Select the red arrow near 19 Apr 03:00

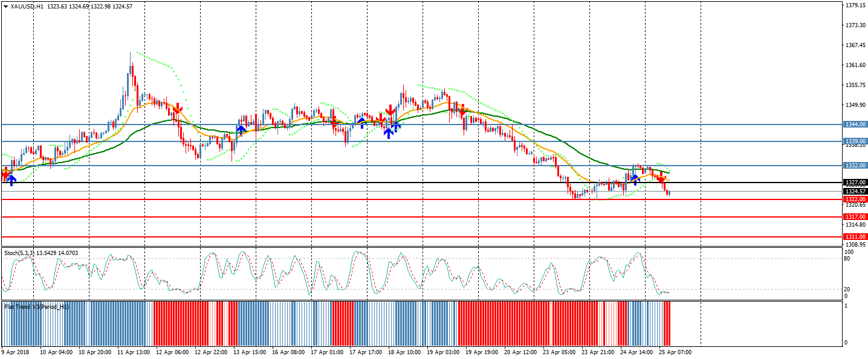tap(462, 111)
